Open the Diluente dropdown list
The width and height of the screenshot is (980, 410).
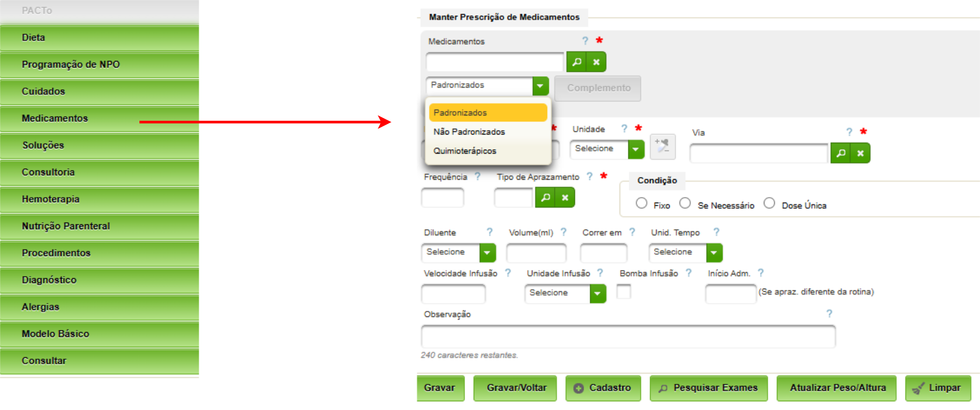pos(487,253)
